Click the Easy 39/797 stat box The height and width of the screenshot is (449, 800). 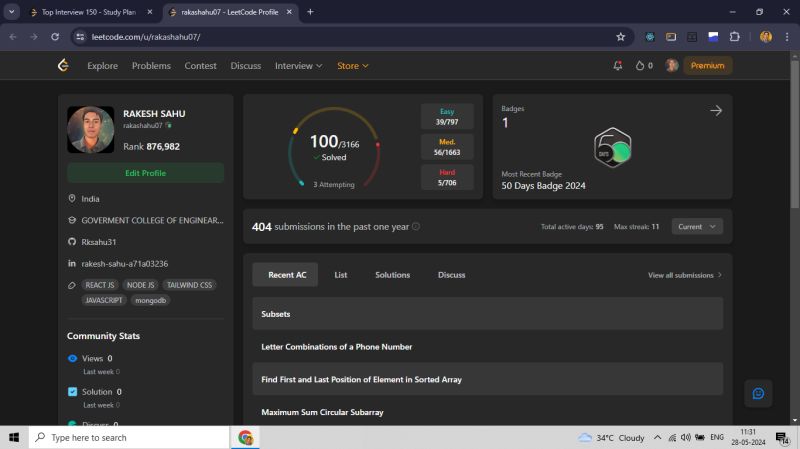447,116
